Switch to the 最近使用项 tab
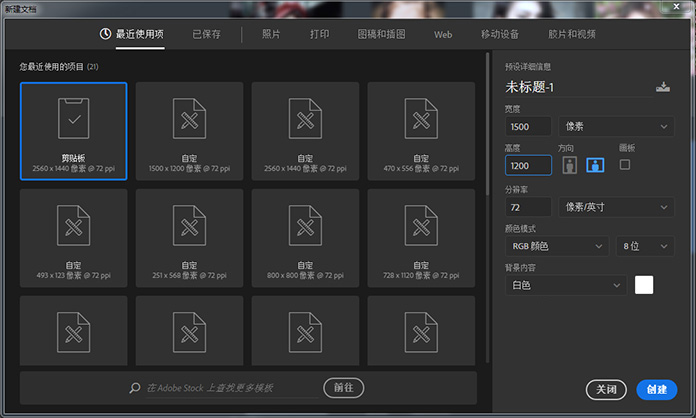 tap(140, 34)
